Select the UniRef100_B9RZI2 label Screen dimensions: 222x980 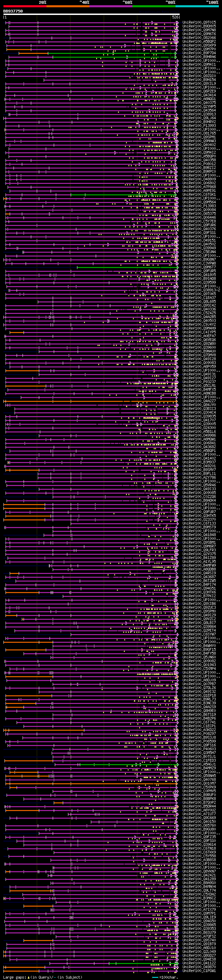point(199,168)
